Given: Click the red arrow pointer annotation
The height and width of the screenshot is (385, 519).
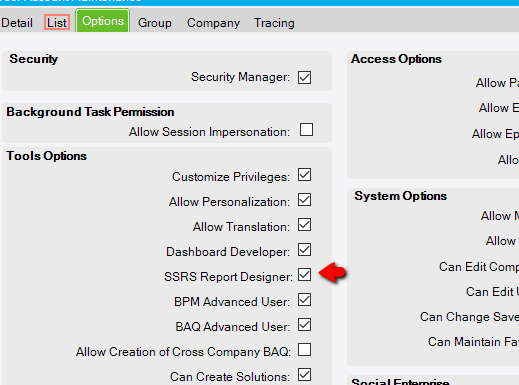Looking at the screenshot, I should point(332,272).
